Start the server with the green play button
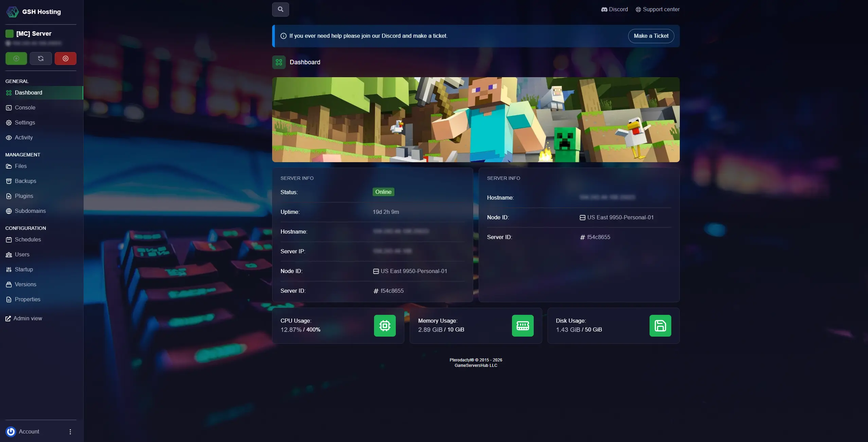Image resolution: width=868 pixels, height=442 pixels. pyautogui.click(x=16, y=58)
